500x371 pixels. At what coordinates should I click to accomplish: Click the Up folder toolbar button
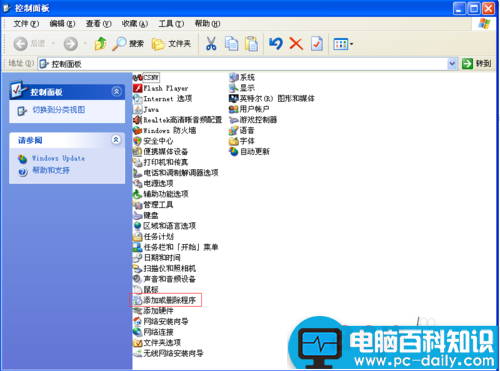(x=100, y=44)
